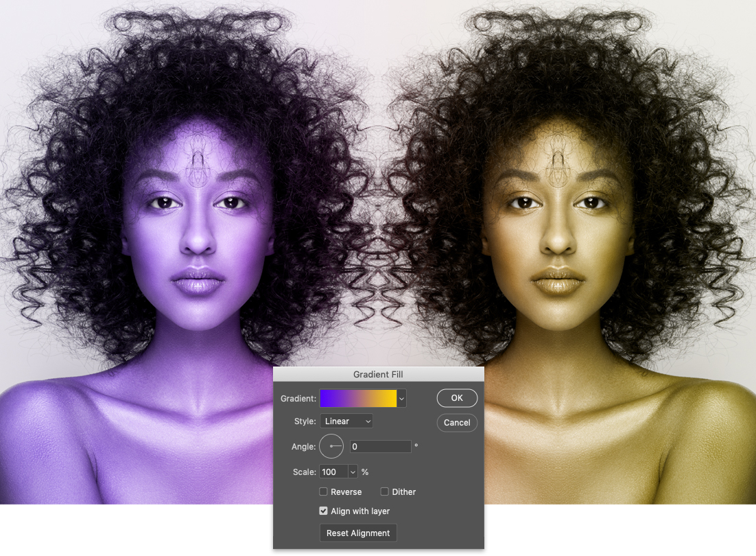756x556 pixels.
Task: Enable the Reverse option
Action: click(323, 491)
